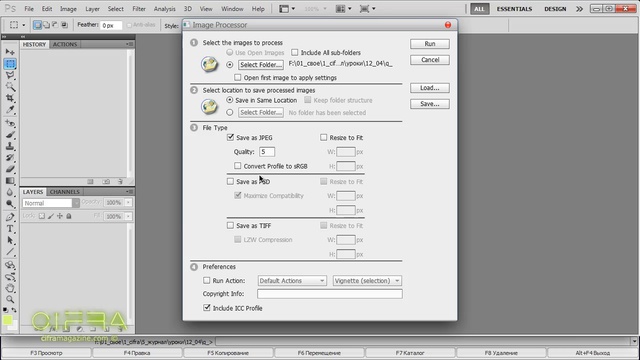Select the Gradient tool
Screen dimensions: 640x360
click(x=10, y=180)
